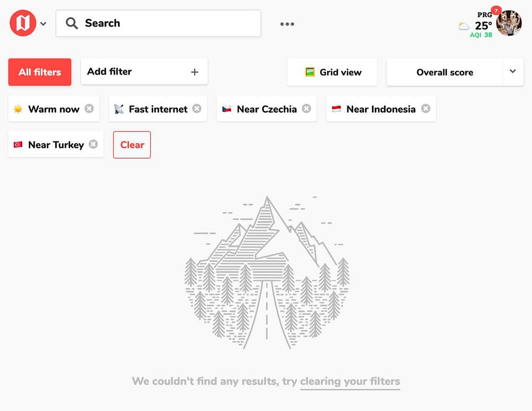Click the PRG weather cloud icon
The width and height of the screenshot is (532, 411).
click(464, 26)
